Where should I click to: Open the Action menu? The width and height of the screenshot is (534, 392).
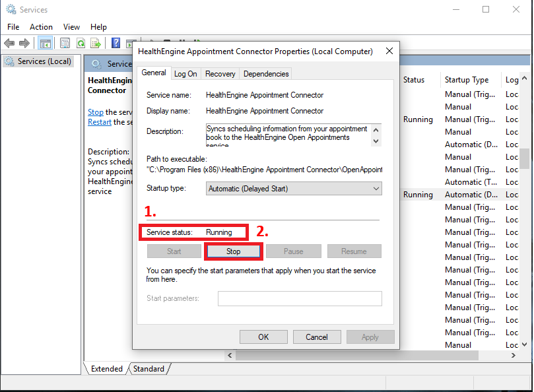coord(41,27)
